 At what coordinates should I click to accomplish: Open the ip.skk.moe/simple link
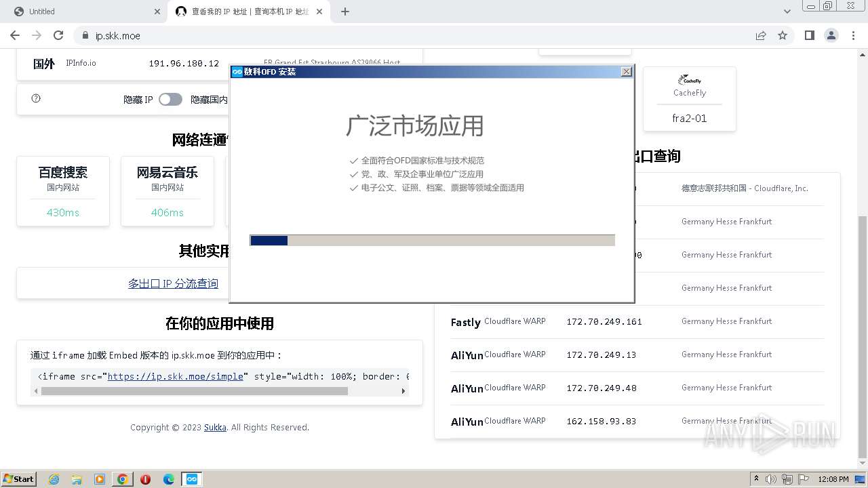click(x=175, y=376)
